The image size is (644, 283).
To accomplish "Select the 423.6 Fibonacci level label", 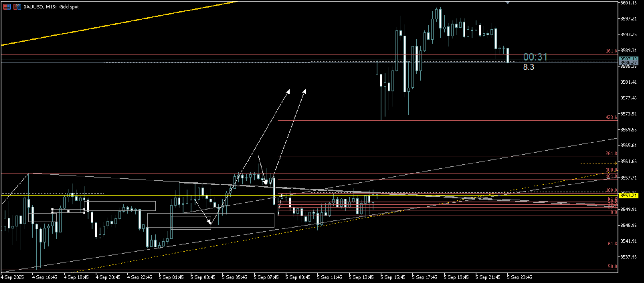I will click(x=611, y=117).
